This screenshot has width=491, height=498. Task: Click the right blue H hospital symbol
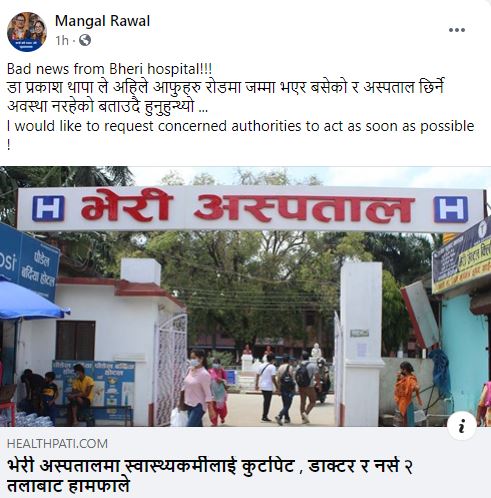coord(451,209)
